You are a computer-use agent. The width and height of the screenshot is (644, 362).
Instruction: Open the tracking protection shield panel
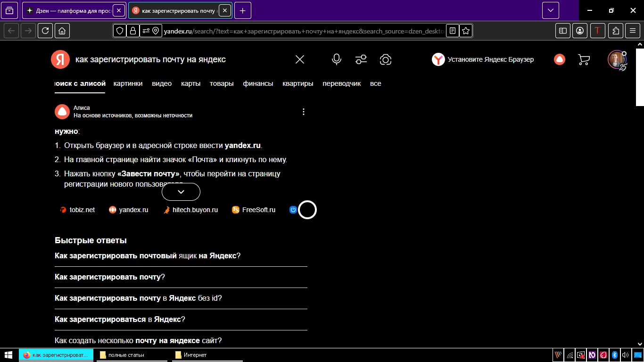(x=120, y=31)
